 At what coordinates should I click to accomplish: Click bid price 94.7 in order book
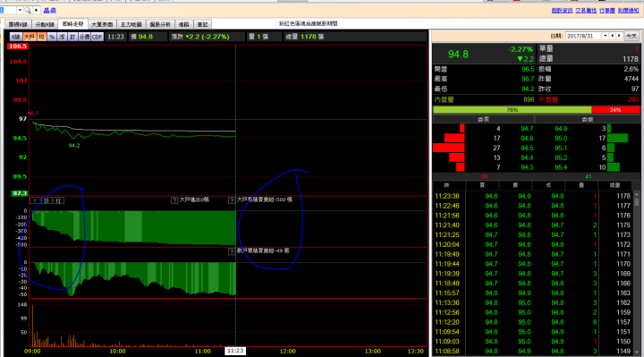pyautogui.click(x=527, y=129)
